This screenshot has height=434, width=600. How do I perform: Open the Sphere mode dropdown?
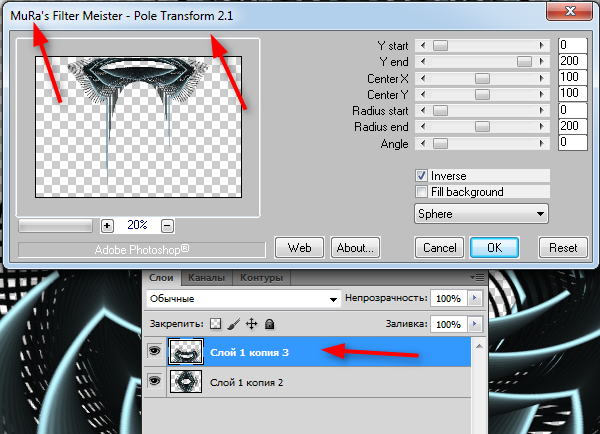(x=481, y=214)
